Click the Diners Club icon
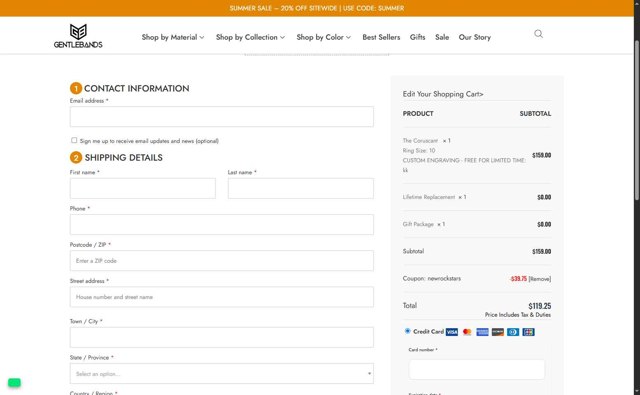640x395 pixels. 513,332
